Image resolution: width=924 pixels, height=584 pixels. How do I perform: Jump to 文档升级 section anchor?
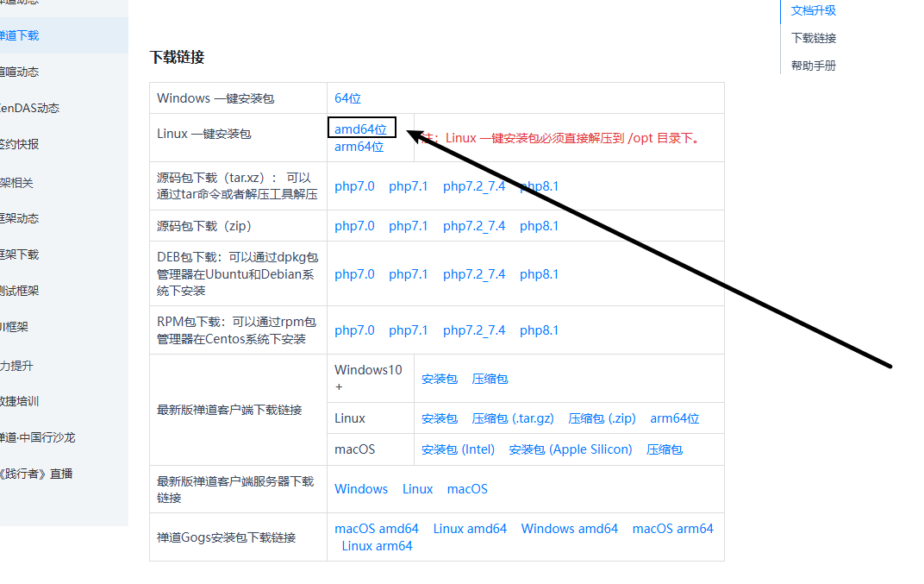813,10
